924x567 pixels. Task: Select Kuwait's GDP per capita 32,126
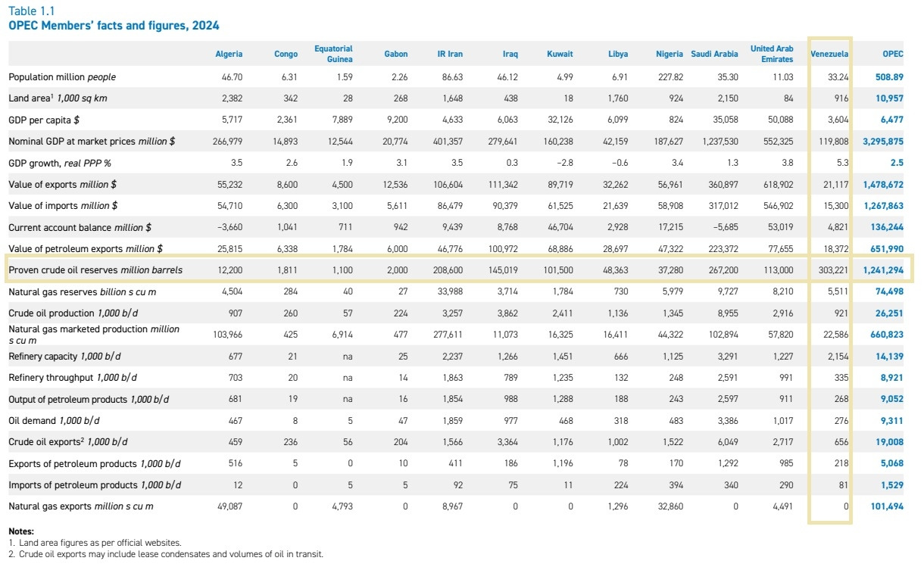[x=561, y=120]
